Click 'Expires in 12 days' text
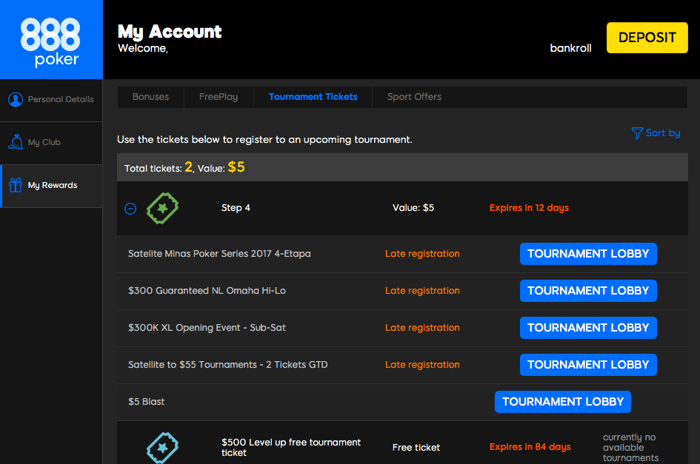The image size is (700, 464). click(x=529, y=208)
